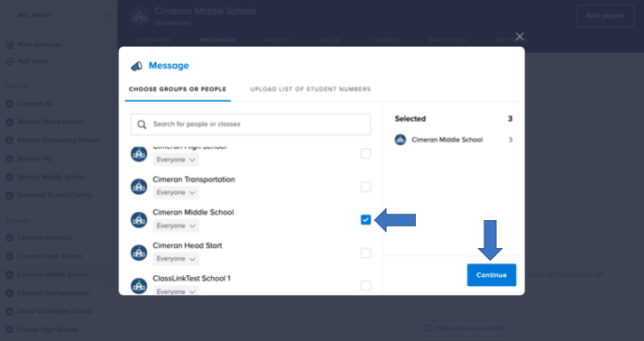Click the Cimeran Middle School icon in the Selected panel
The height and width of the screenshot is (341, 644).
point(400,140)
